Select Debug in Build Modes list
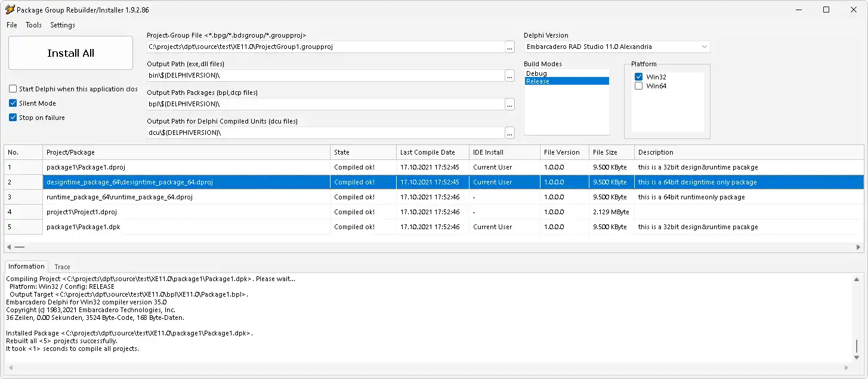 (536, 73)
